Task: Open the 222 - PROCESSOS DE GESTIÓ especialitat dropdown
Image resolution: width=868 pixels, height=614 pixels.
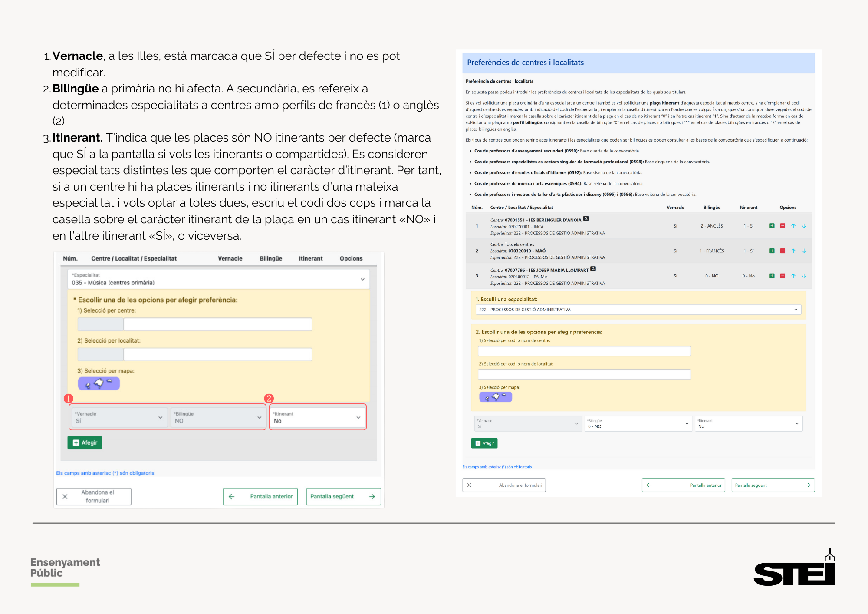Action: (638, 310)
